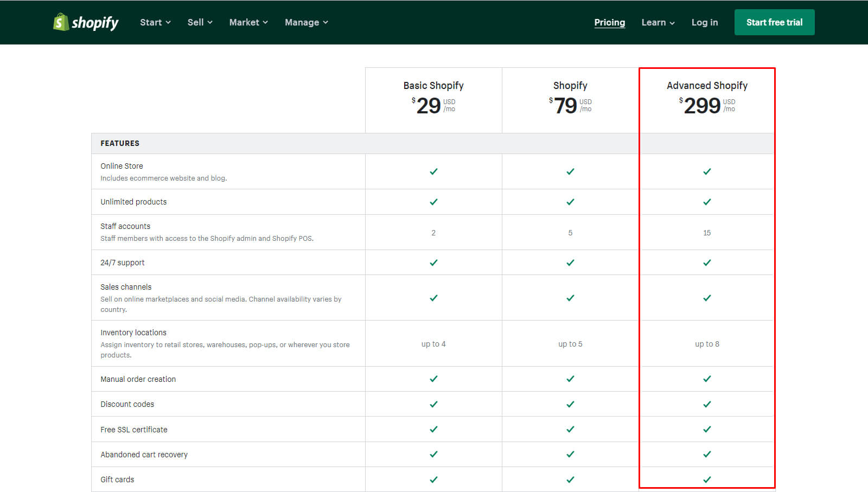Click Free SSL certificate checkmark for Basic Shopify

[x=433, y=429]
